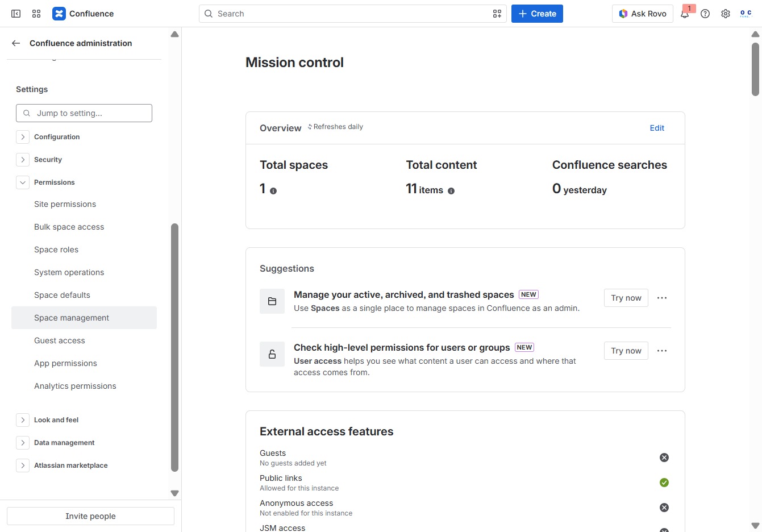Screen dimensions: 762x532
Task: Expand the Look and feel section
Action: (23, 420)
